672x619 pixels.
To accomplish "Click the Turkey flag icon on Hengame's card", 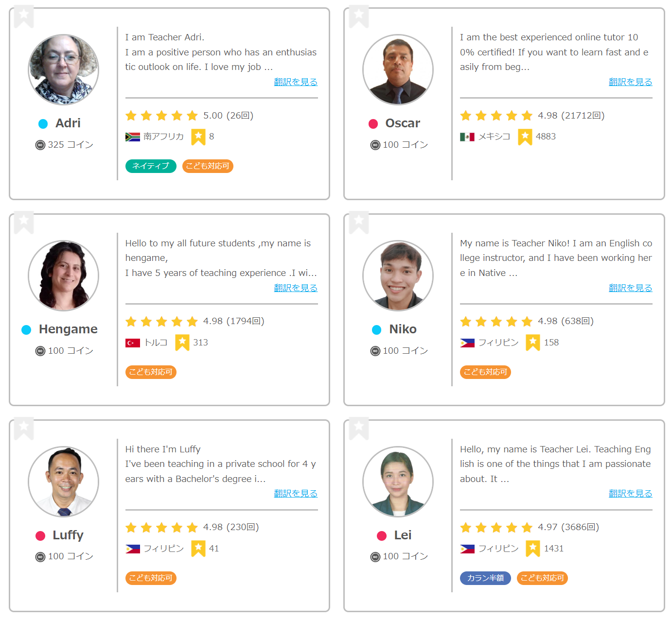I will click(132, 343).
